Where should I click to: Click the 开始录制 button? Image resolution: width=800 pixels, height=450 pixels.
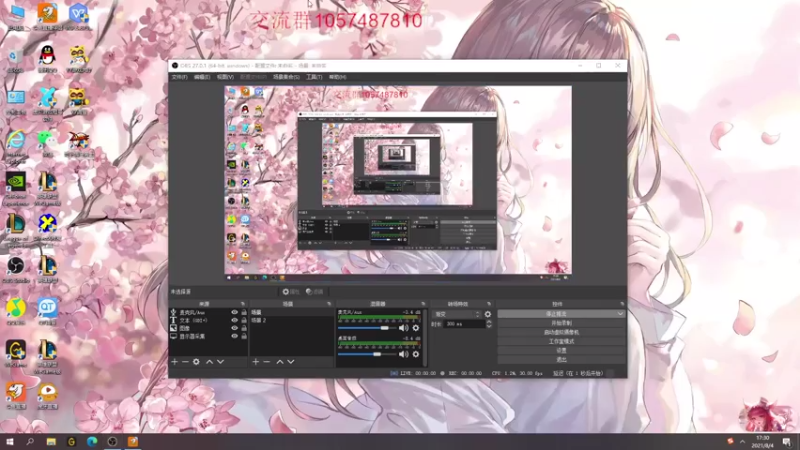point(561,323)
